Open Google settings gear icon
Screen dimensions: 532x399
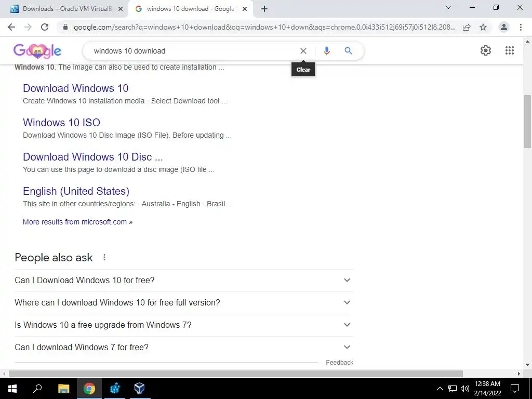(486, 50)
